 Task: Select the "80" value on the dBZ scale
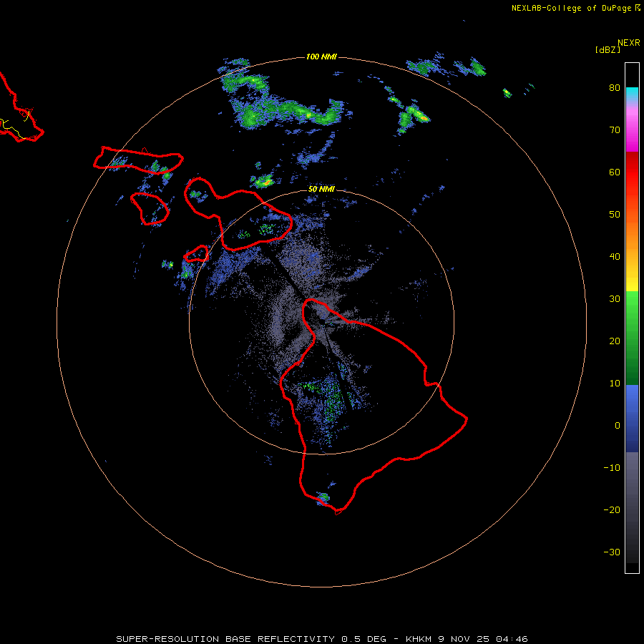point(615,88)
